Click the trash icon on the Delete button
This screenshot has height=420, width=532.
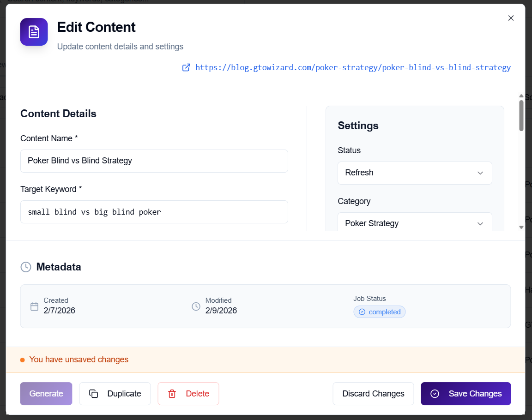pyautogui.click(x=172, y=394)
